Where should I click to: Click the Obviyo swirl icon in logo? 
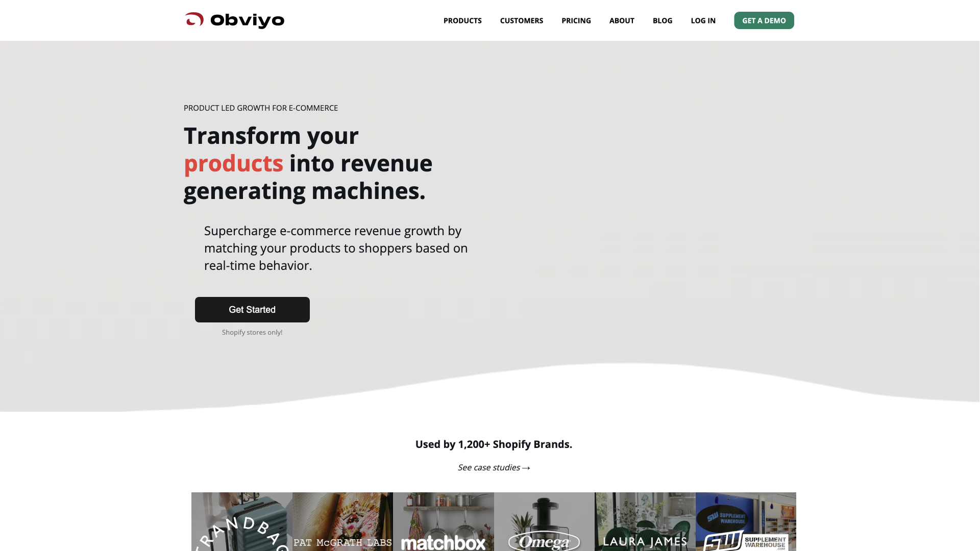point(194,19)
